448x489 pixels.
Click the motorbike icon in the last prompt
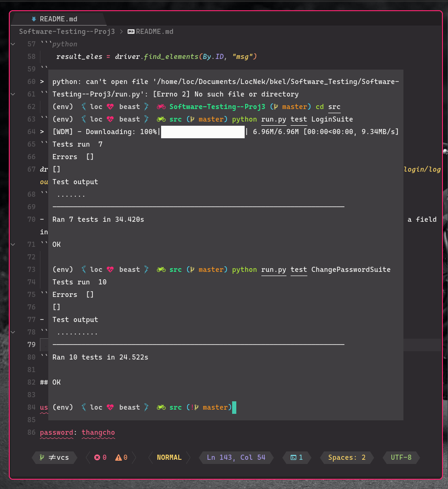click(161, 407)
